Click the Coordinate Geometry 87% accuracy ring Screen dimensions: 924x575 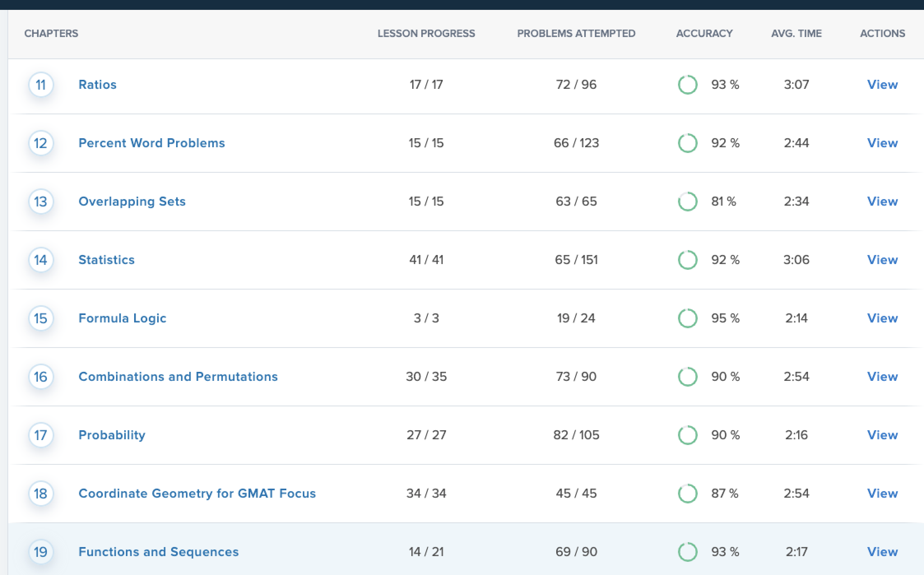(x=687, y=494)
